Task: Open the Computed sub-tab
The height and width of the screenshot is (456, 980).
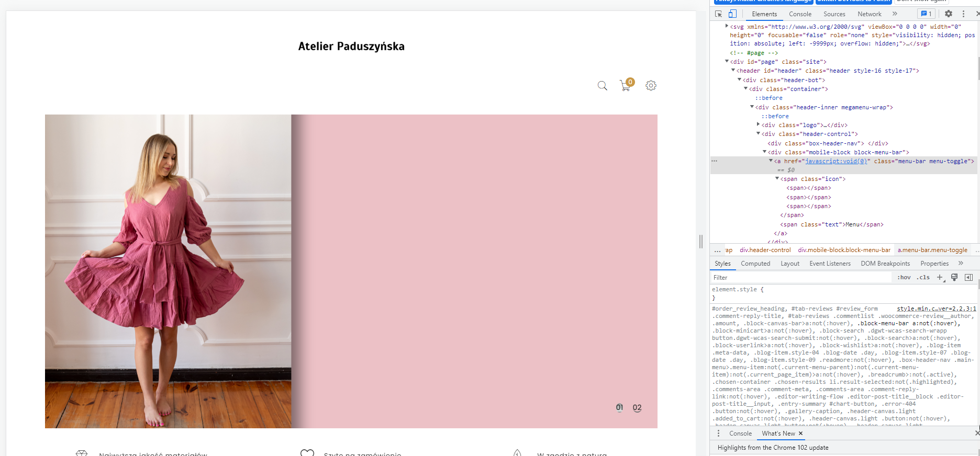Action: click(755, 264)
